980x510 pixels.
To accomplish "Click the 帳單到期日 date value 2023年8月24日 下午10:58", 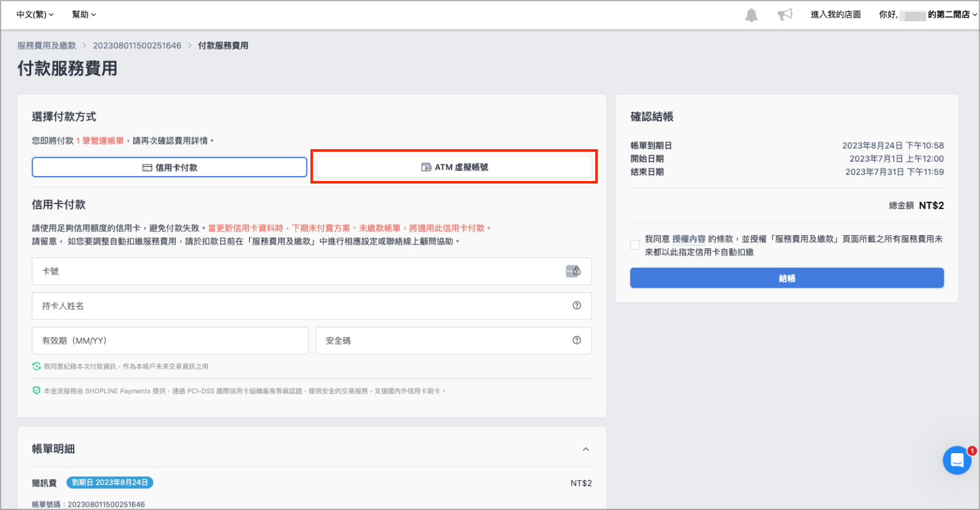I will point(893,145).
